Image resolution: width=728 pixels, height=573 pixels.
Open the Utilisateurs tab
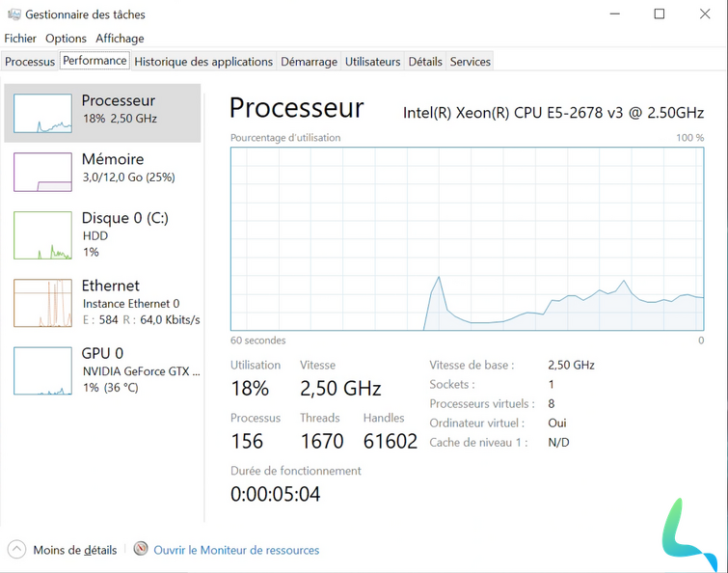click(372, 62)
